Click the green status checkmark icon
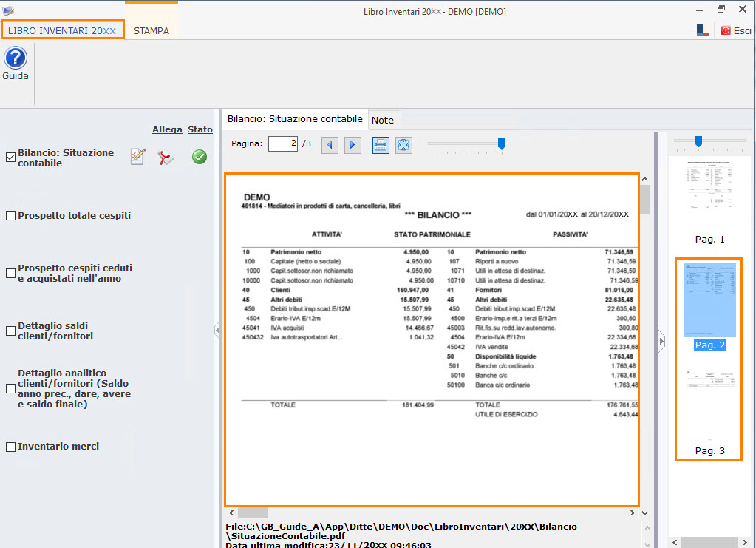This screenshot has width=756, height=548. coord(199,157)
